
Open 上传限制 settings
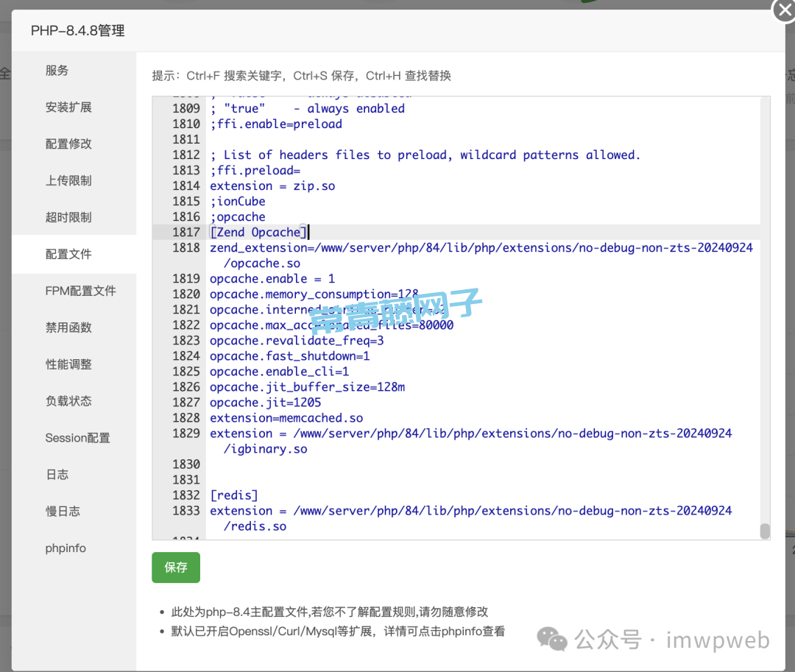tap(68, 181)
